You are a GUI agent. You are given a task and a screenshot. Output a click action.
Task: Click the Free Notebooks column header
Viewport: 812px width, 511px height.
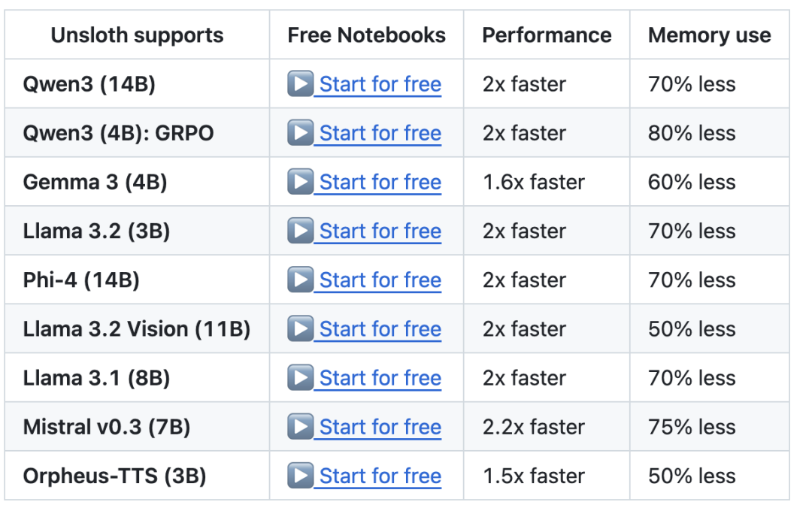366,35
